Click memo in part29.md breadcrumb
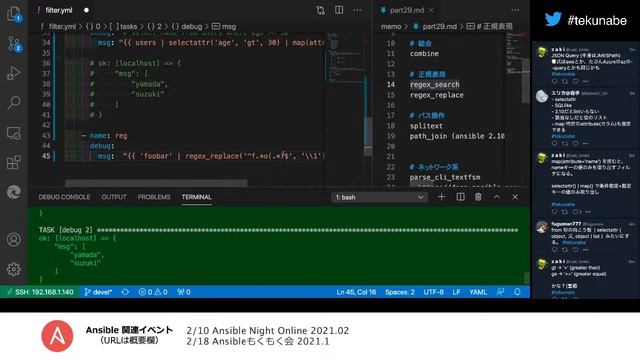The image size is (640, 360). (391, 27)
